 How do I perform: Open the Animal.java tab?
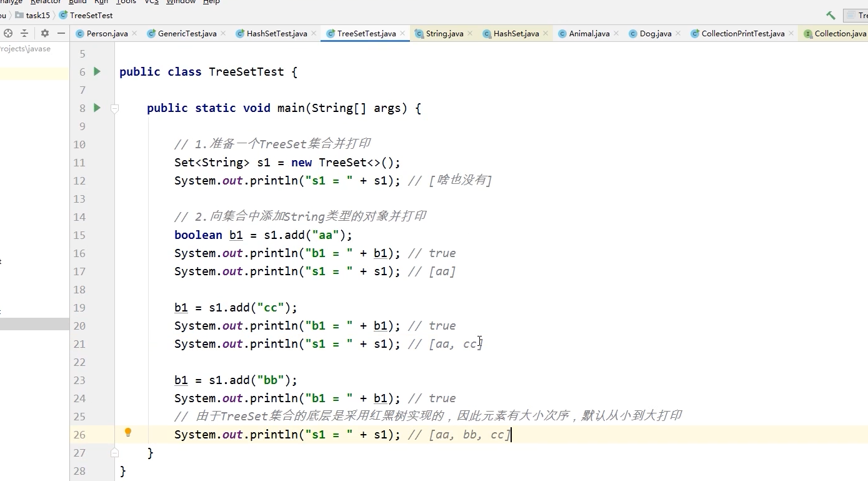pyautogui.click(x=589, y=34)
